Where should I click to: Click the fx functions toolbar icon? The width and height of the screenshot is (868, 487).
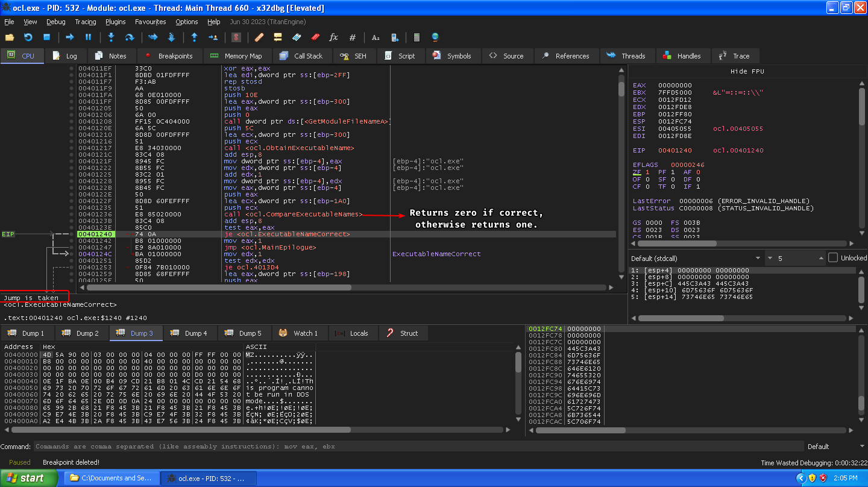click(333, 37)
